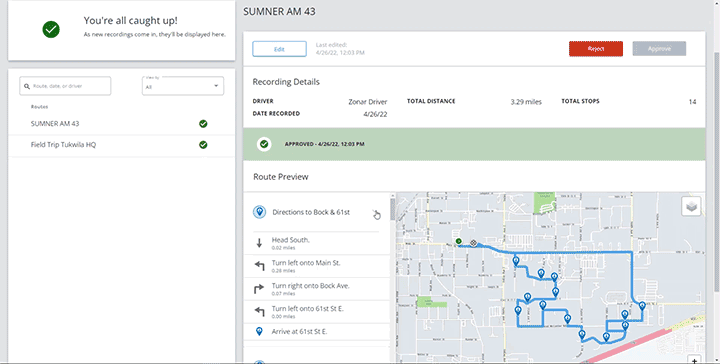Click the Arrive at 61st St E. text
720x364 pixels.
[x=299, y=331]
